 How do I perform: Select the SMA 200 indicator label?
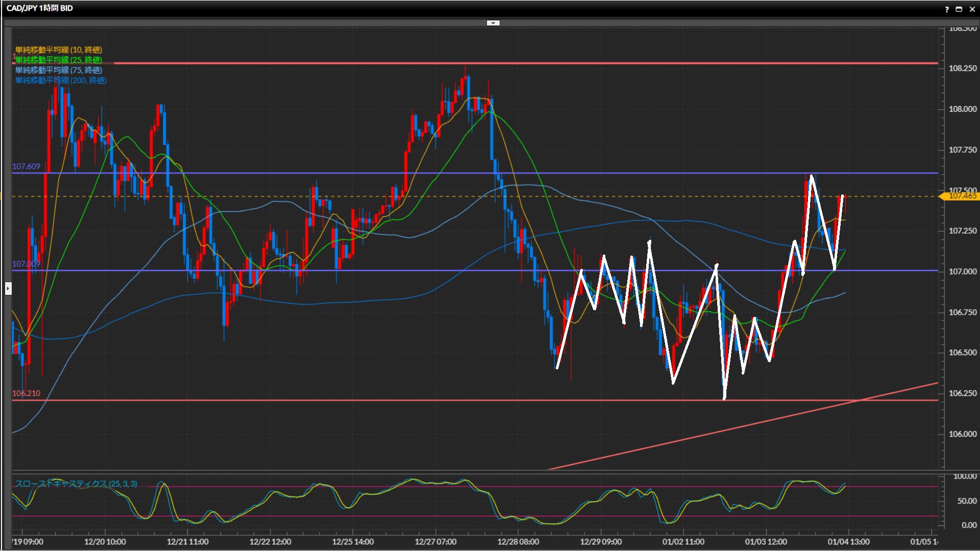click(x=61, y=80)
